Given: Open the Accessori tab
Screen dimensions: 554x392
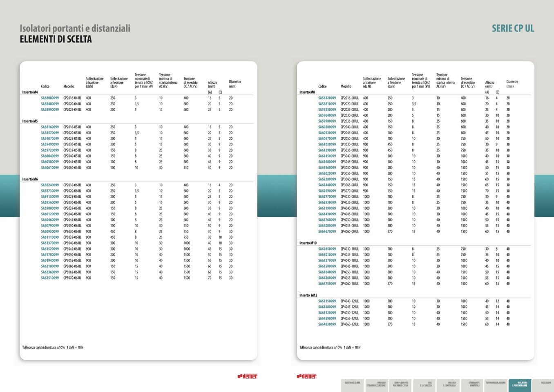Looking at the screenshot, I should coord(545,384).
